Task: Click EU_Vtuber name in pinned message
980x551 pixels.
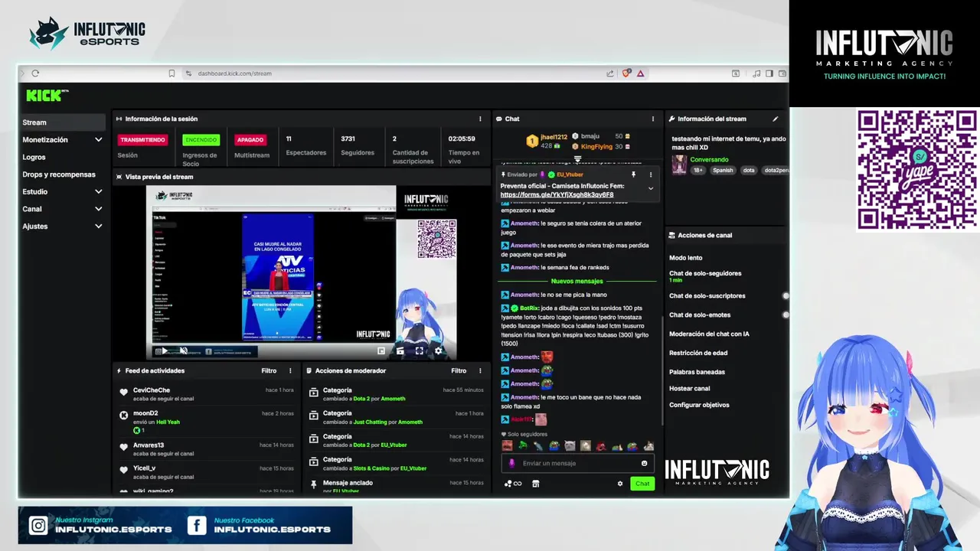Action: (570, 174)
